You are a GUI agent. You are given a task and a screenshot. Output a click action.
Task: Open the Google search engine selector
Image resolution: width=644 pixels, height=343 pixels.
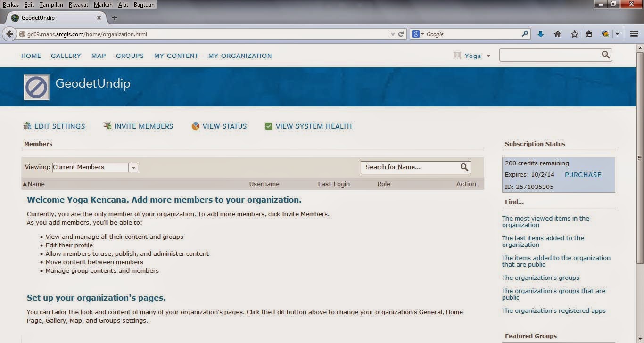[x=417, y=33]
